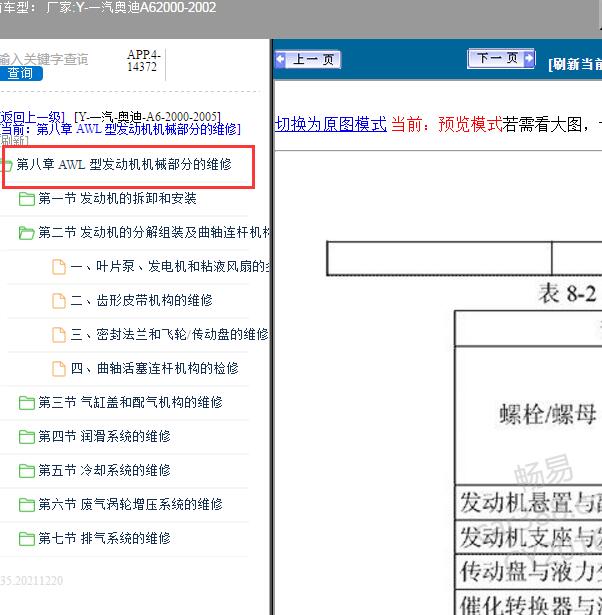Select 第二节 发动机的分解组装及曲轴连杆机构
The image size is (602, 615).
tap(155, 233)
